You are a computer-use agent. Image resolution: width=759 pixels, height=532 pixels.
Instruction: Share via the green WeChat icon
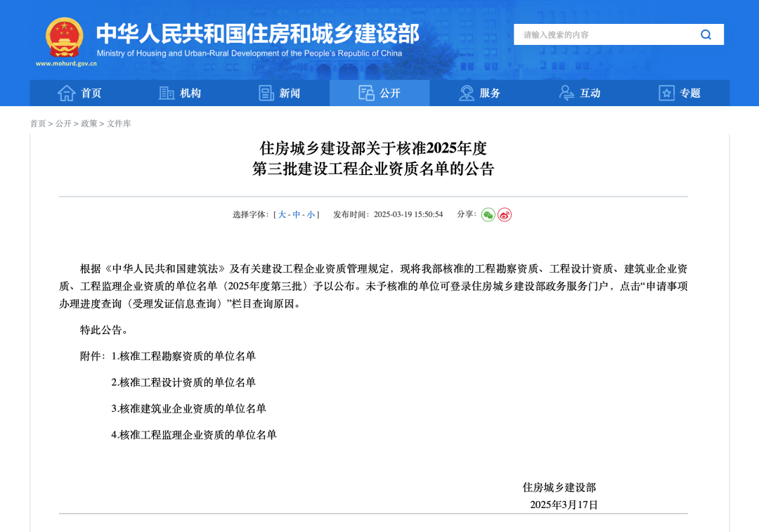(488, 214)
